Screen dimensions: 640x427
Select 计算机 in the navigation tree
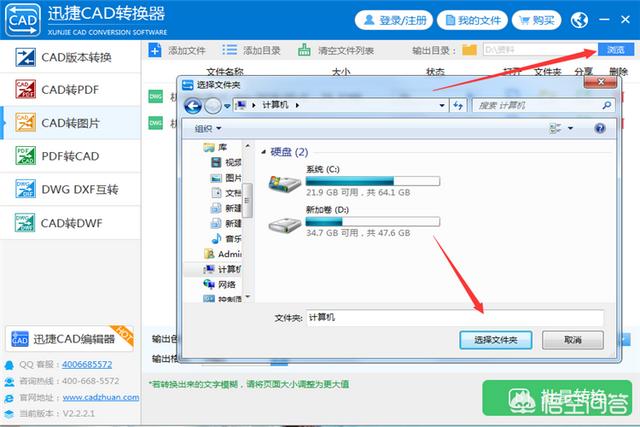click(x=222, y=269)
